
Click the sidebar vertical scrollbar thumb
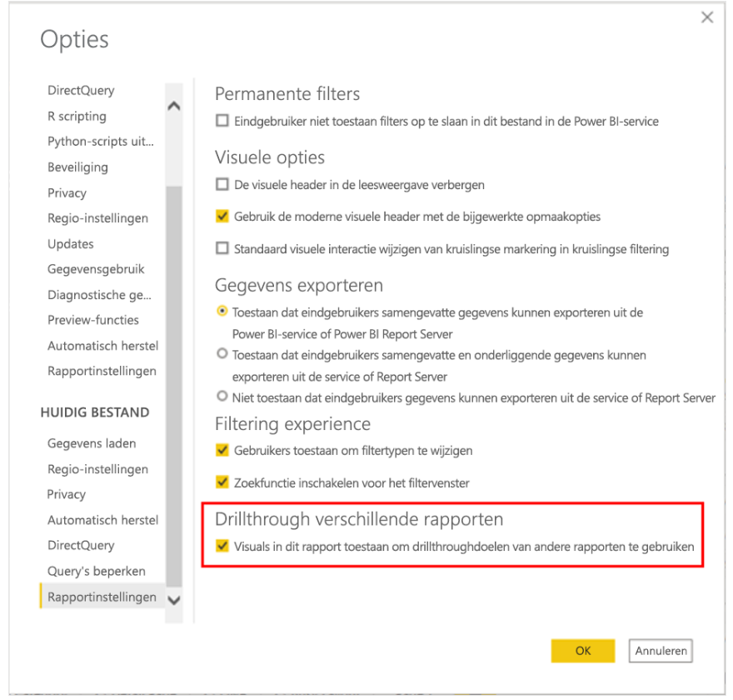[x=174, y=386]
